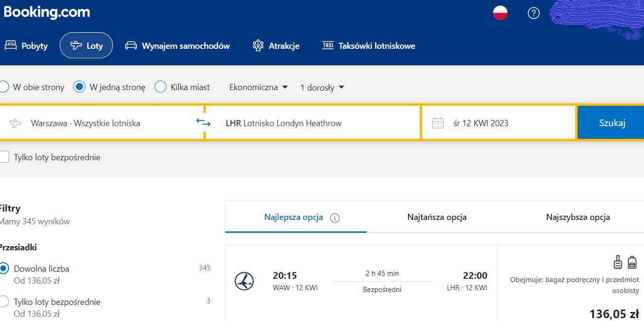644x321 pixels.
Task: Click the baggage included description text
Action: pos(574,285)
